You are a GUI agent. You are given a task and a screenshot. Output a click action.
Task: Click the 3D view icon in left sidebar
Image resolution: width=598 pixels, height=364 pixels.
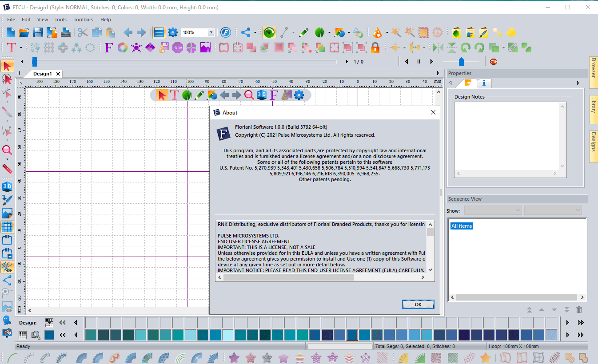(x=7, y=186)
